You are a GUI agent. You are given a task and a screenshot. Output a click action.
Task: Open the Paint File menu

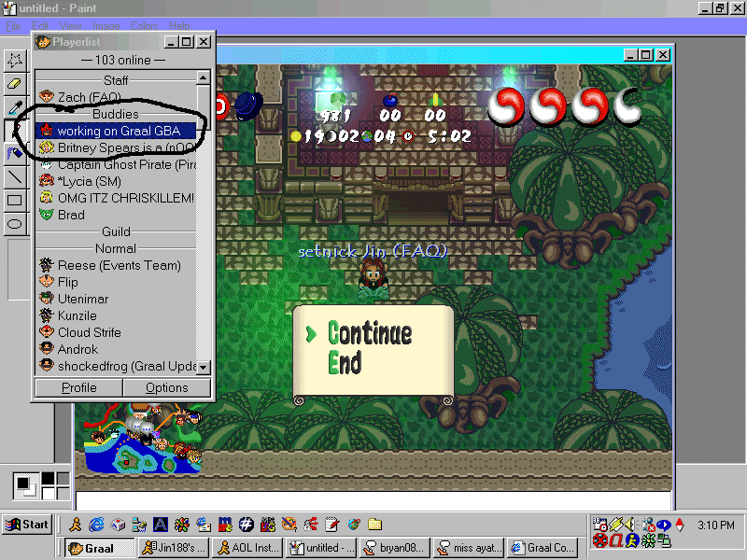(x=14, y=26)
